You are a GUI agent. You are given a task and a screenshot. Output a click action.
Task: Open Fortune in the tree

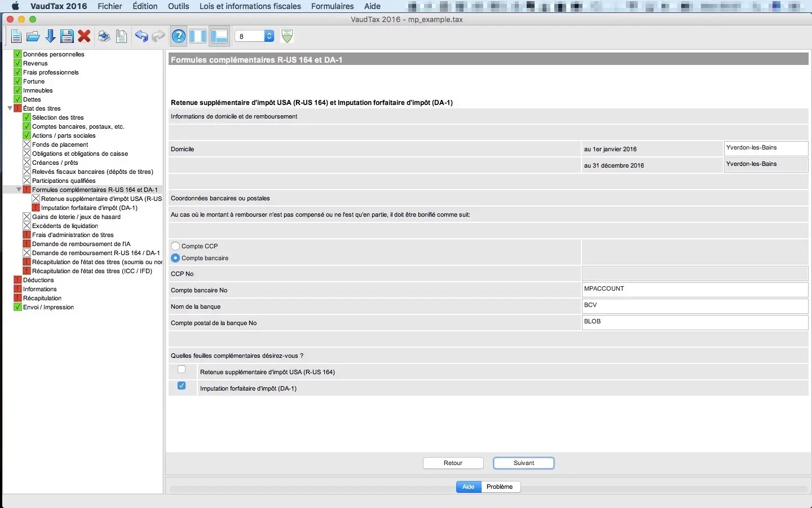pos(34,81)
